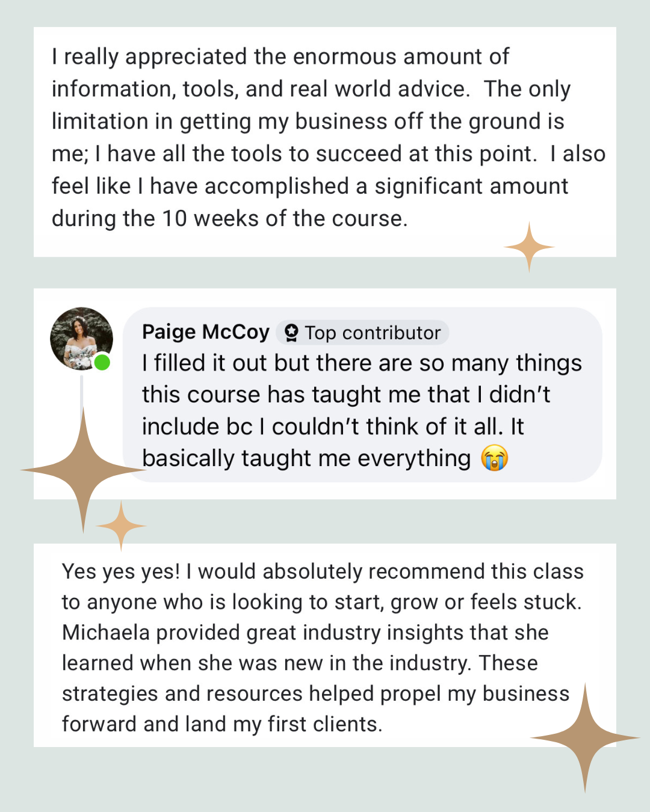This screenshot has width=650, height=812.
Task: Click the Top contributor label text
Action: [373, 333]
